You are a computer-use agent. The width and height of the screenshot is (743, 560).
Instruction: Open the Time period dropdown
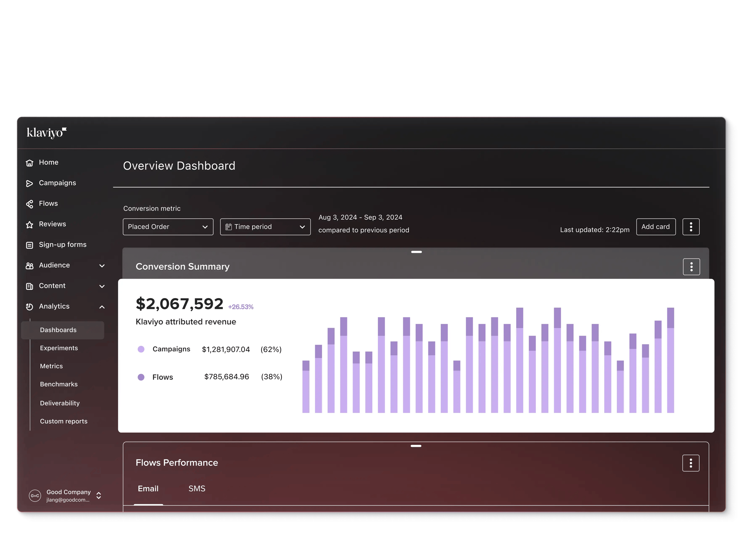click(x=265, y=227)
